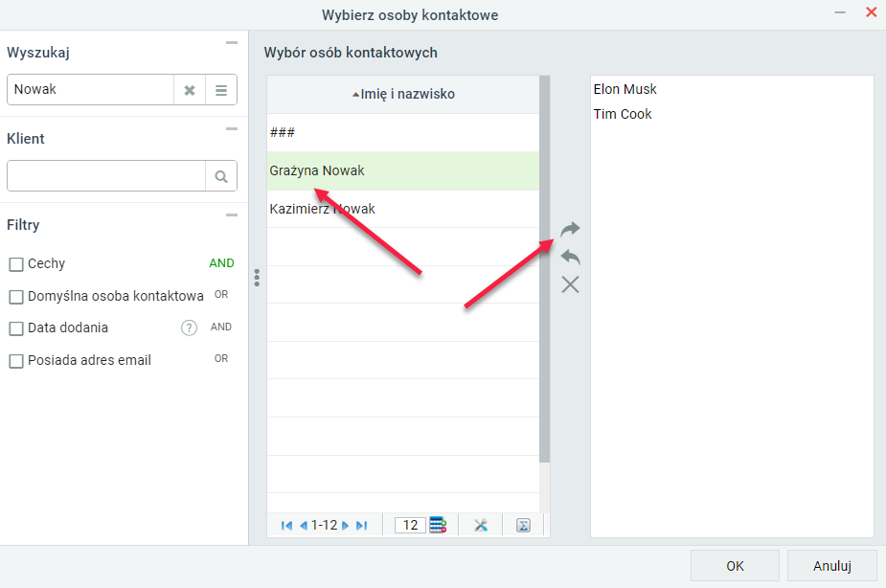Add selected contact with right arrow
The height and width of the screenshot is (588, 886).
pos(570,229)
